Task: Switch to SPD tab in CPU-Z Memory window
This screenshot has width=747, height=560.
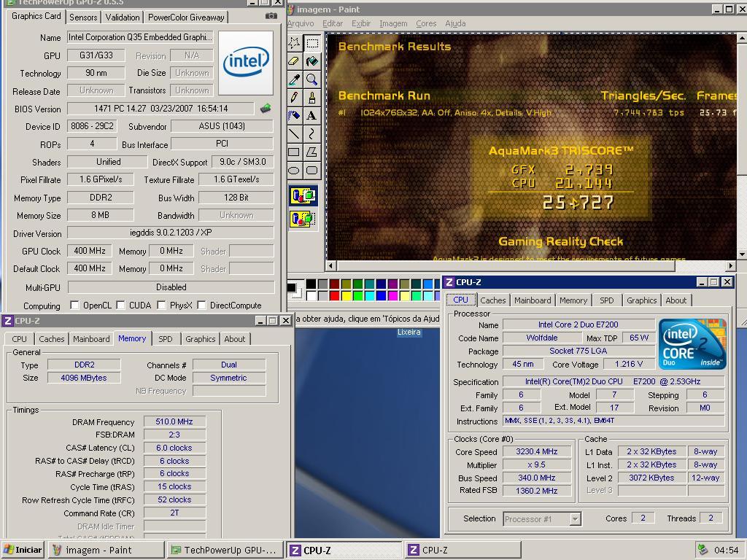Action: point(166,339)
